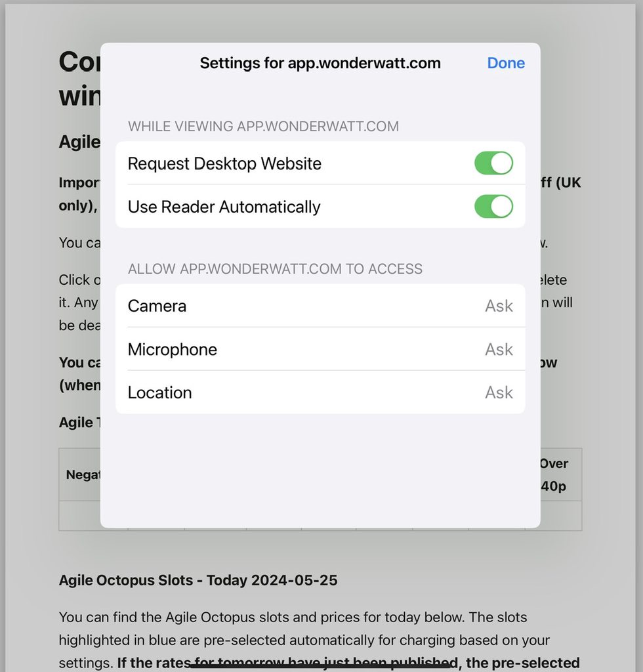Click the Agile Octopus Slots Today heading
This screenshot has height=672, width=643.
coord(198,580)
